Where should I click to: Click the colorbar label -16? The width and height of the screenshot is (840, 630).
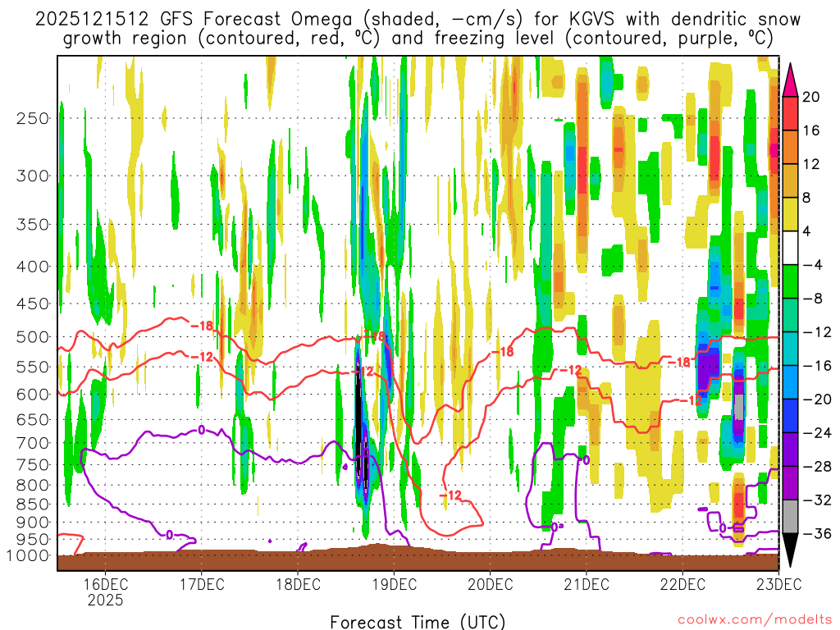click(817, 365)
